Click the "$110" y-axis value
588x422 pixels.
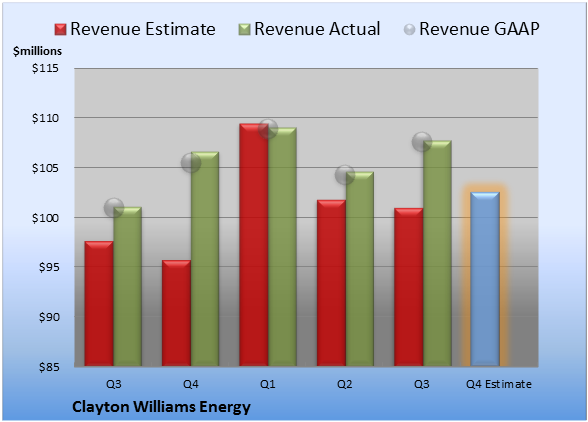tap(45, 118)
